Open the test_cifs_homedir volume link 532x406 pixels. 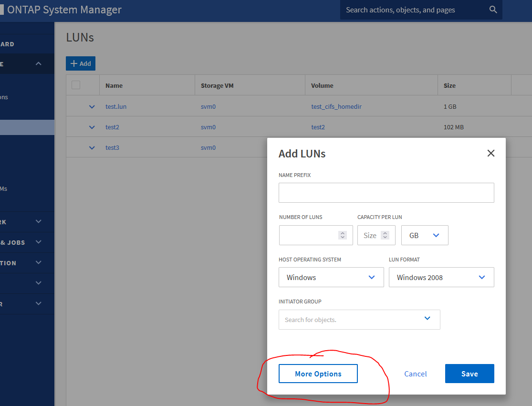[336, 107]
